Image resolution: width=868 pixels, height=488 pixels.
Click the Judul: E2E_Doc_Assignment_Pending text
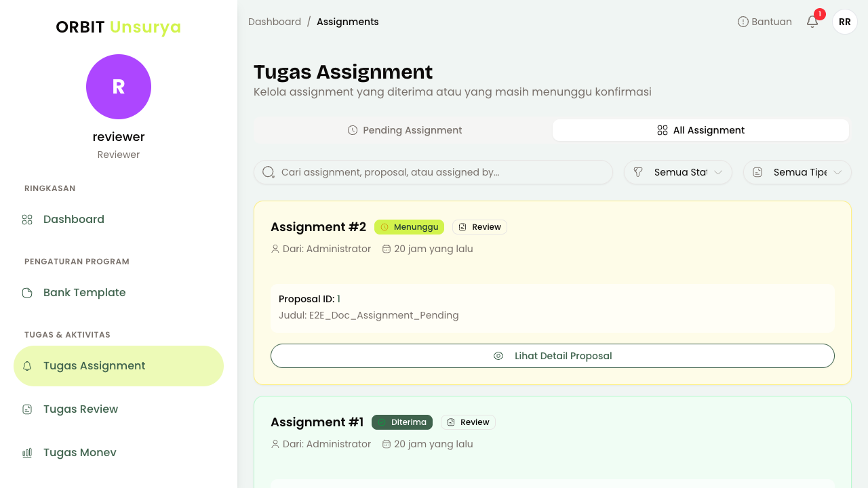tap(369, 315)
